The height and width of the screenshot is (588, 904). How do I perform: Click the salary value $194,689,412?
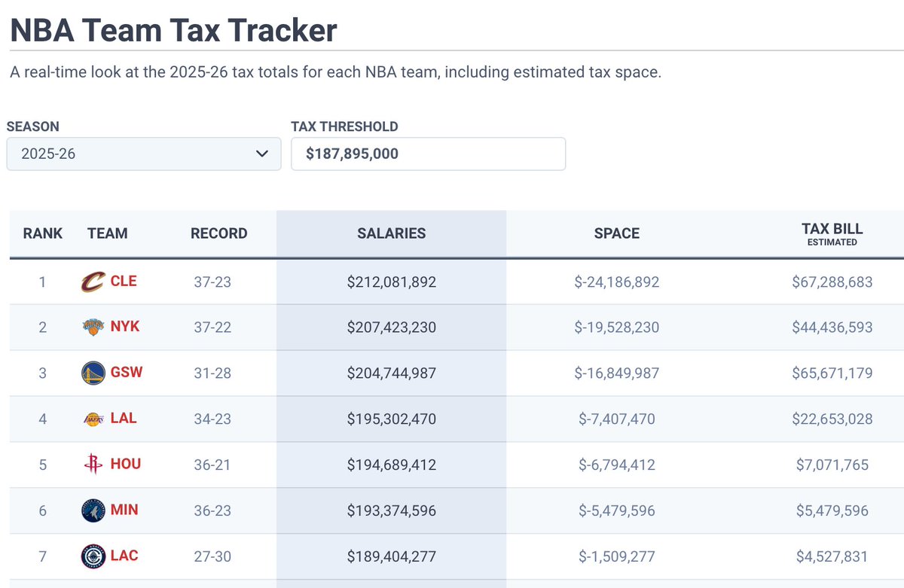392,465
